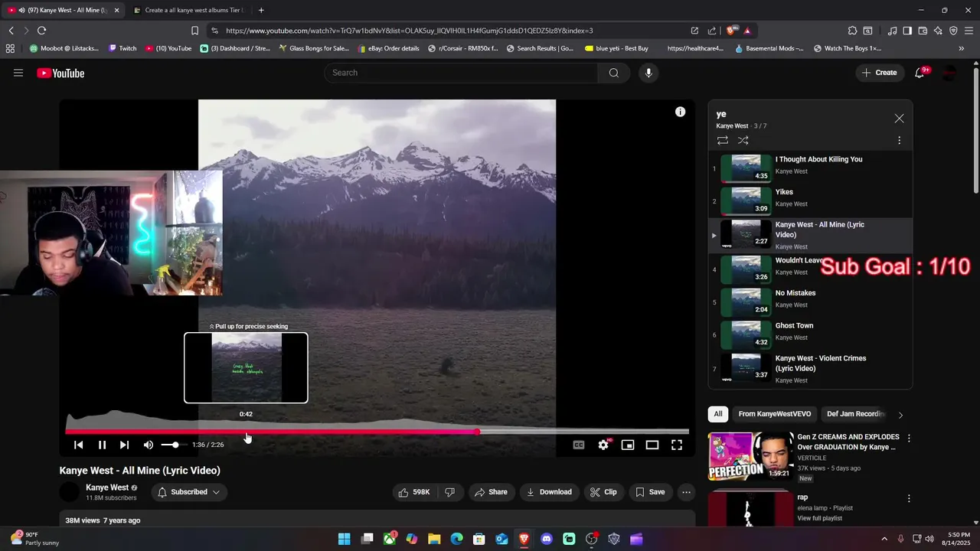
Task: Open Discord from the taskbar
Action: click(547, 539)
